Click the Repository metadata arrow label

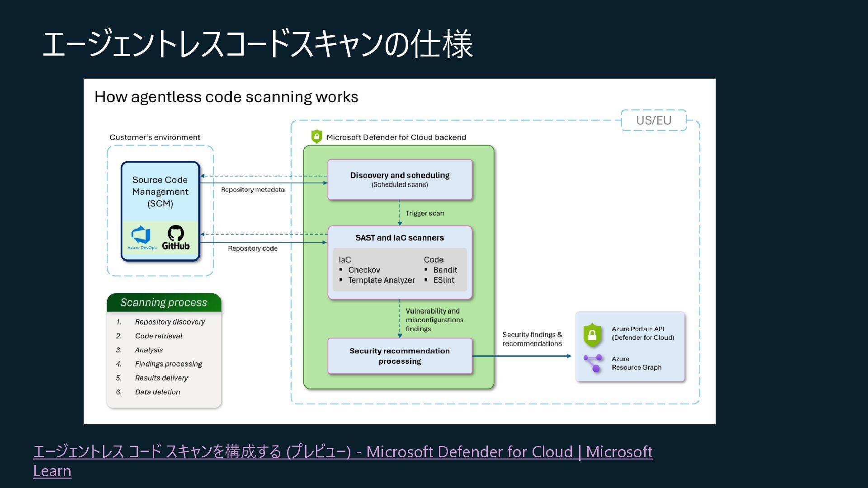pyautogui.click(x=253, y=190)
